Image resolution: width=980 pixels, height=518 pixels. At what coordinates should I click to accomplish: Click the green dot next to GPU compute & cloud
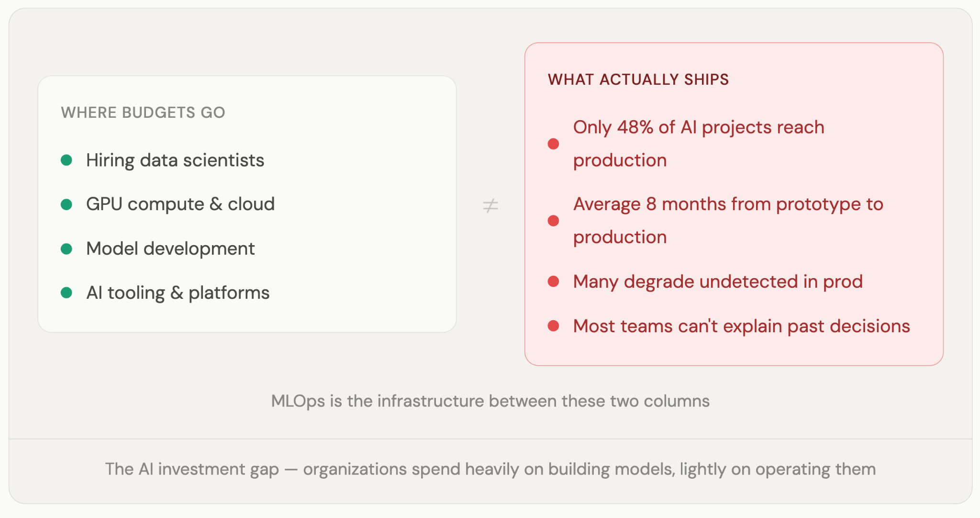(x=67, y=204)
